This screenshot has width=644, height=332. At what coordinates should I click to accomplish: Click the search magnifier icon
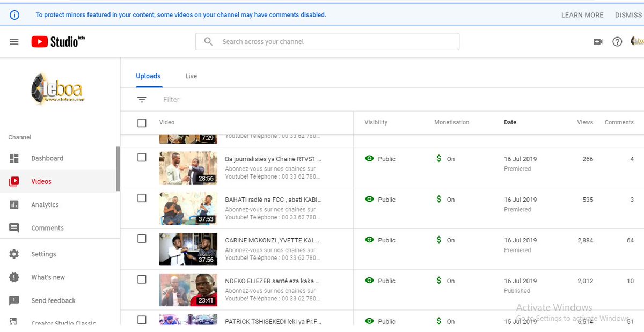[x=208, y=41]
